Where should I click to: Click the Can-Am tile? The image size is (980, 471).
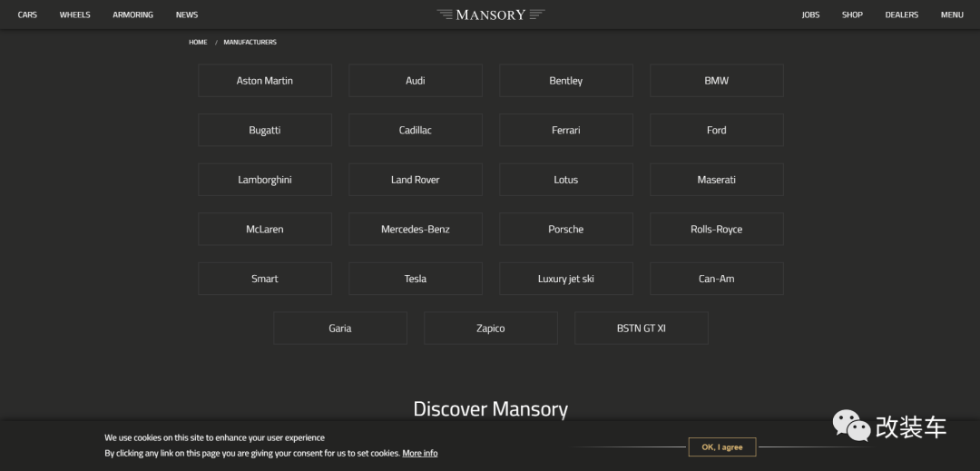717,279
